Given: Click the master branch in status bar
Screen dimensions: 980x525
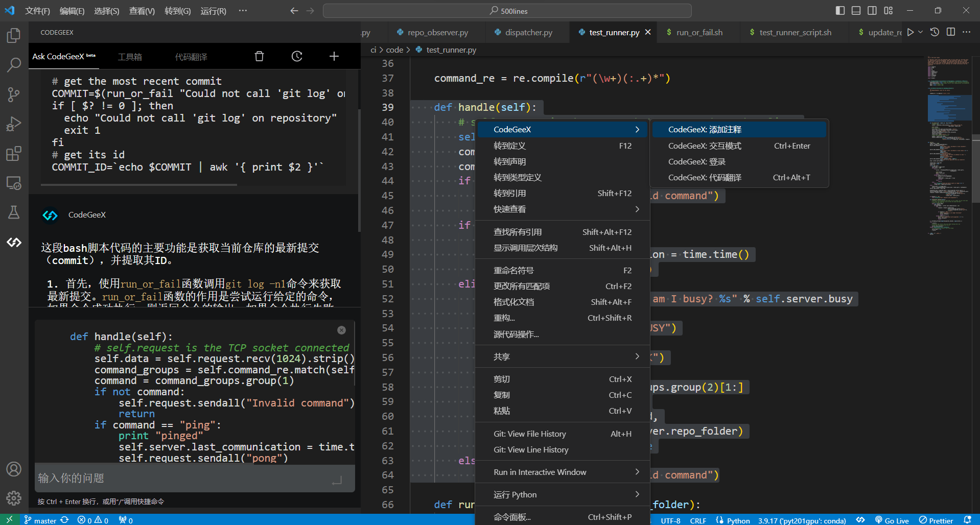Looking at the screenshot, I should (x=40, y=520).
